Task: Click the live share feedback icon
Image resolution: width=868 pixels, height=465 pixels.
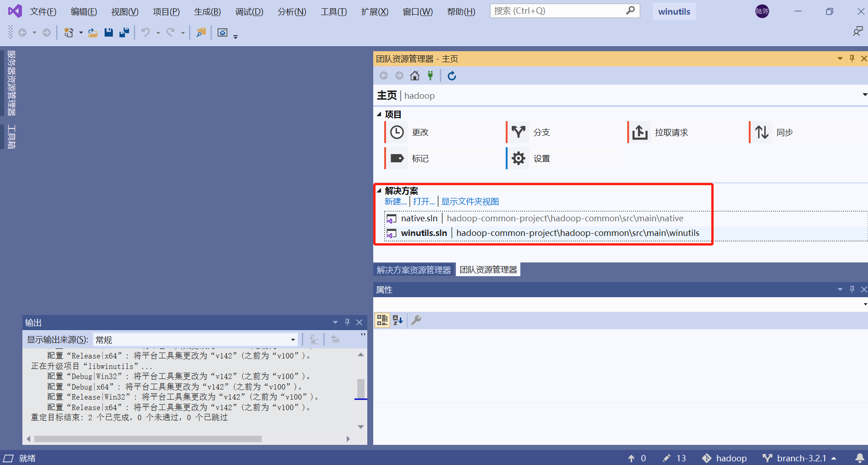Action: point(857,32)
